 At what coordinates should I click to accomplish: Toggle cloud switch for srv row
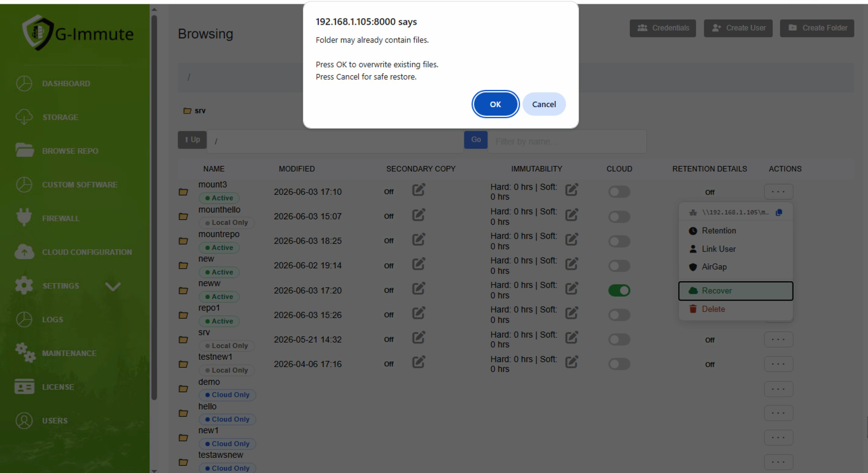pos(619,339)
